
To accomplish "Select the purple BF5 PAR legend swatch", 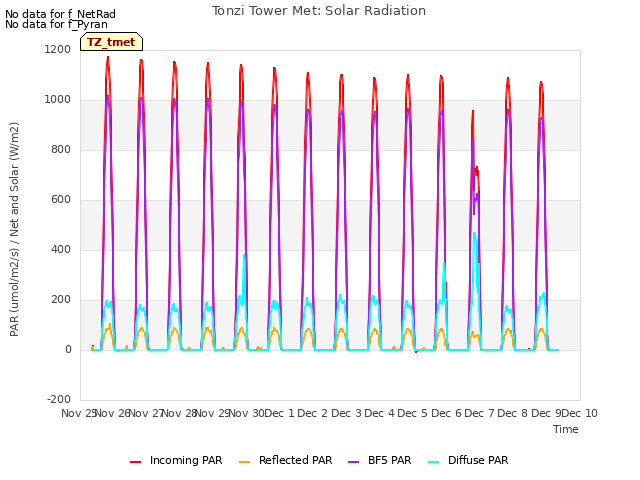I will pos(353,462).
